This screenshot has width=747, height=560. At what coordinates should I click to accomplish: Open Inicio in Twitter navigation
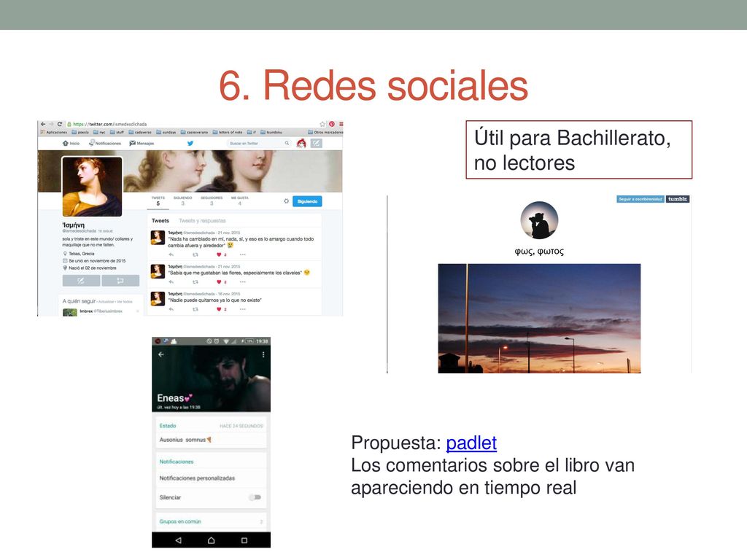click(71, 144)
